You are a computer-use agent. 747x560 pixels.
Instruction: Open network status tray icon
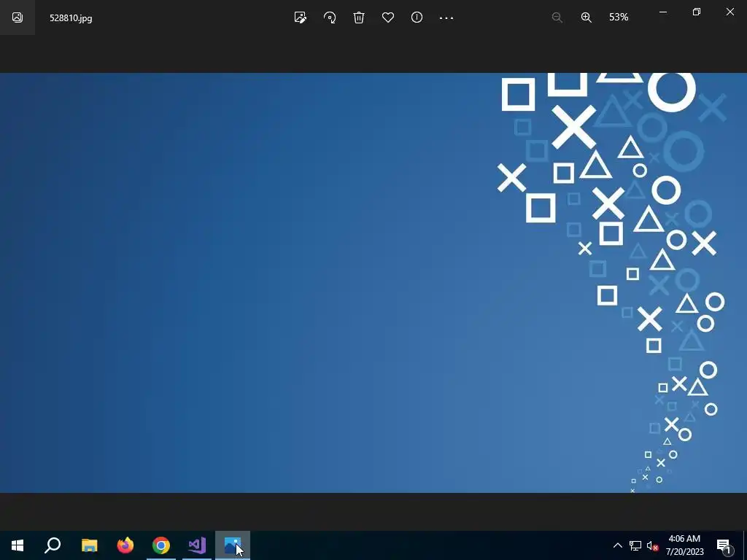coord(635,545)
